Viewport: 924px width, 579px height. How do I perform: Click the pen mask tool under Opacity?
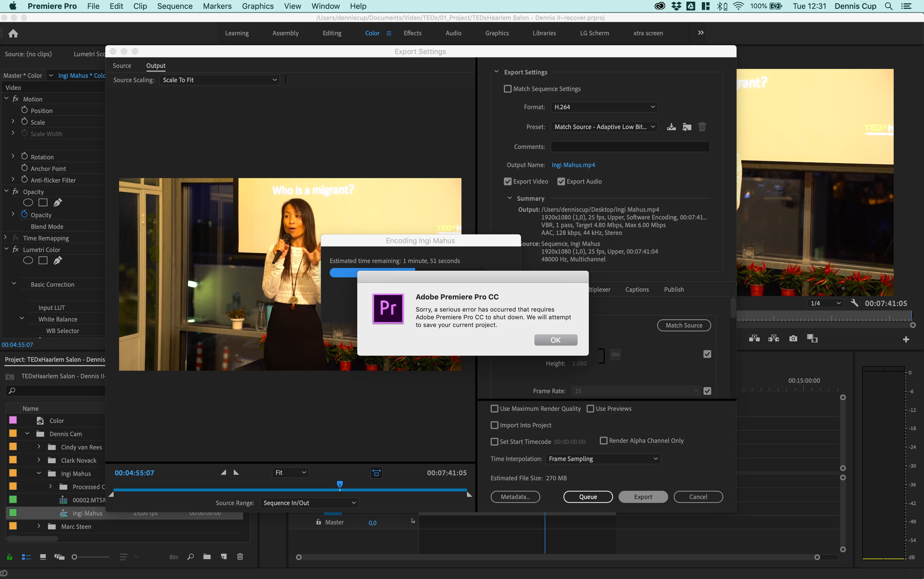pyautogui.click(x=58, y=203)
